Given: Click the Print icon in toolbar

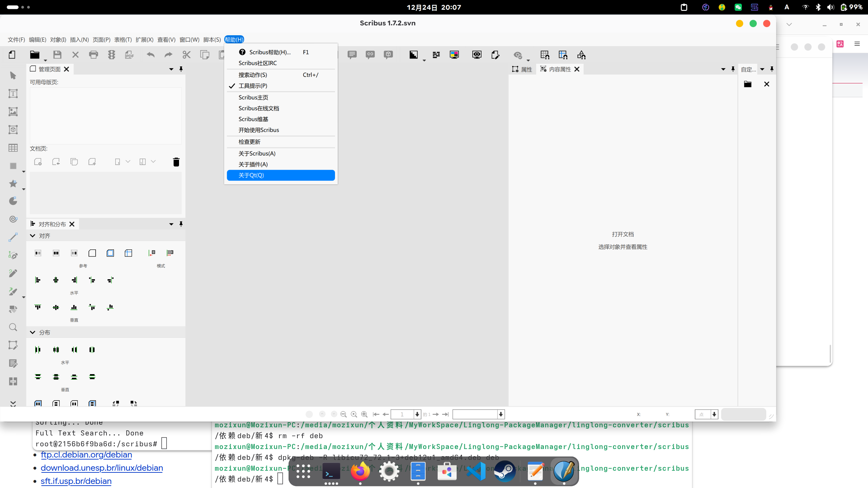Looking at the screenshot, I should (93, 55).
